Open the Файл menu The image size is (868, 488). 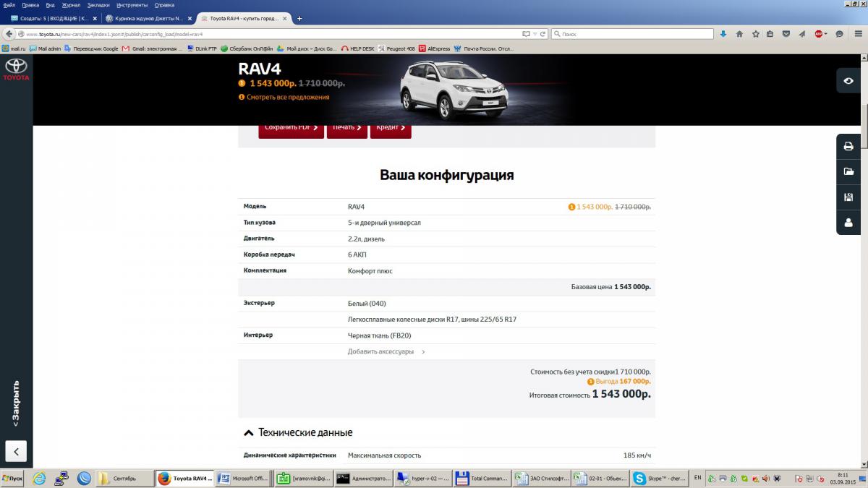tap(9, 4)
